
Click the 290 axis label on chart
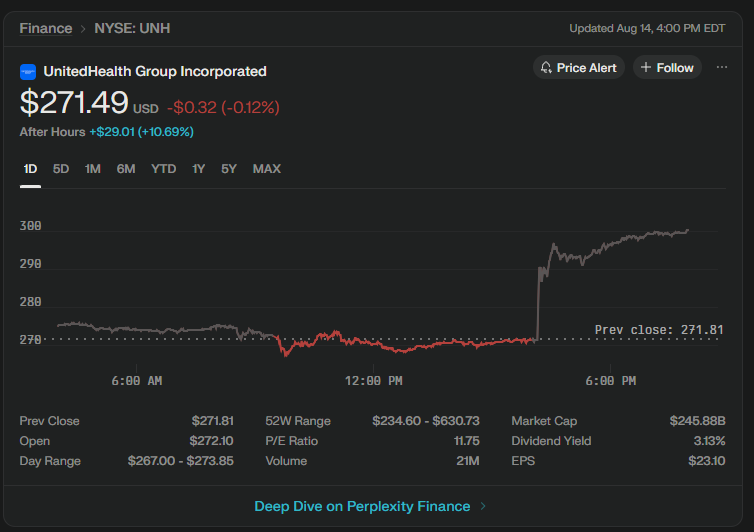30,264
